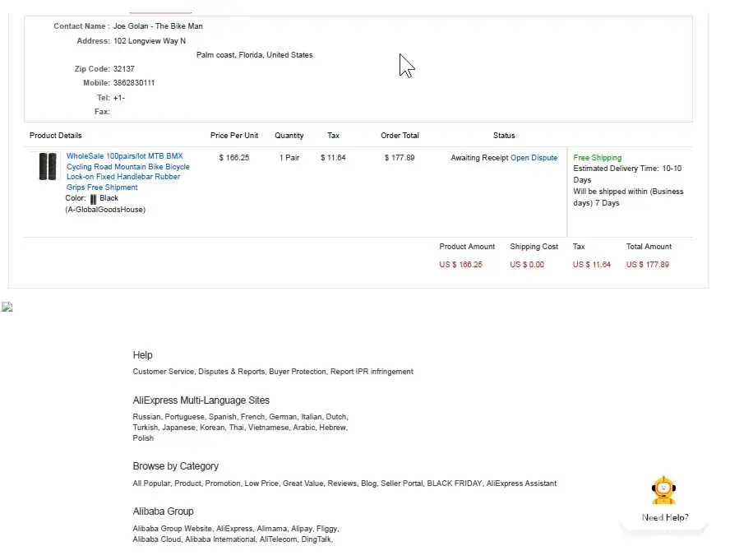This screenshot has height=560, width=730.
Task: Open the Customer Service help link
Action: (163, 372)
